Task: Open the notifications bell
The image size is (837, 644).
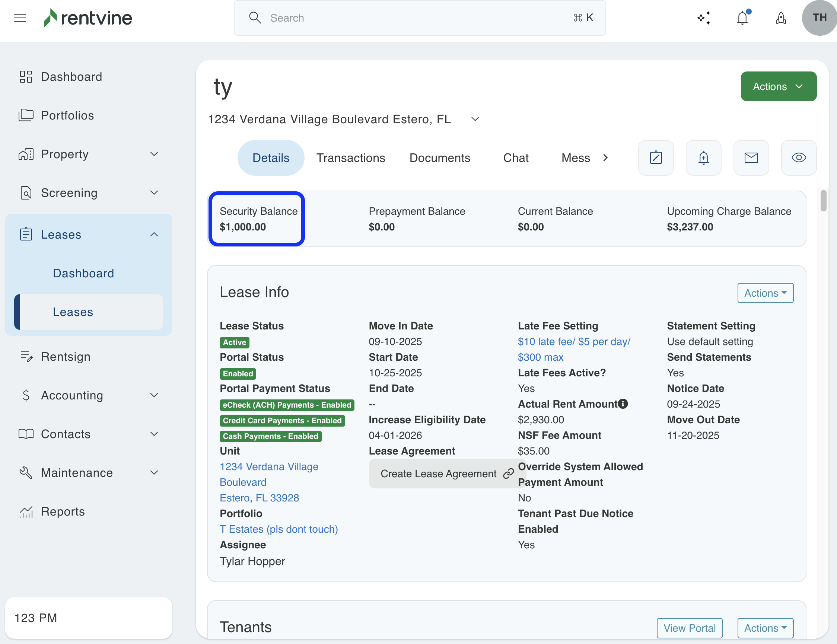Action: (x=742, y=18)
